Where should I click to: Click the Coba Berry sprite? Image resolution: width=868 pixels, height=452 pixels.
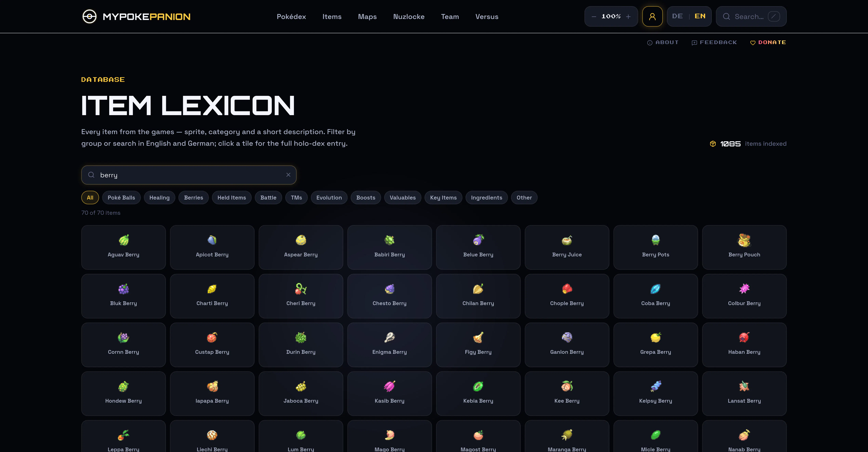tap(656, 289)
